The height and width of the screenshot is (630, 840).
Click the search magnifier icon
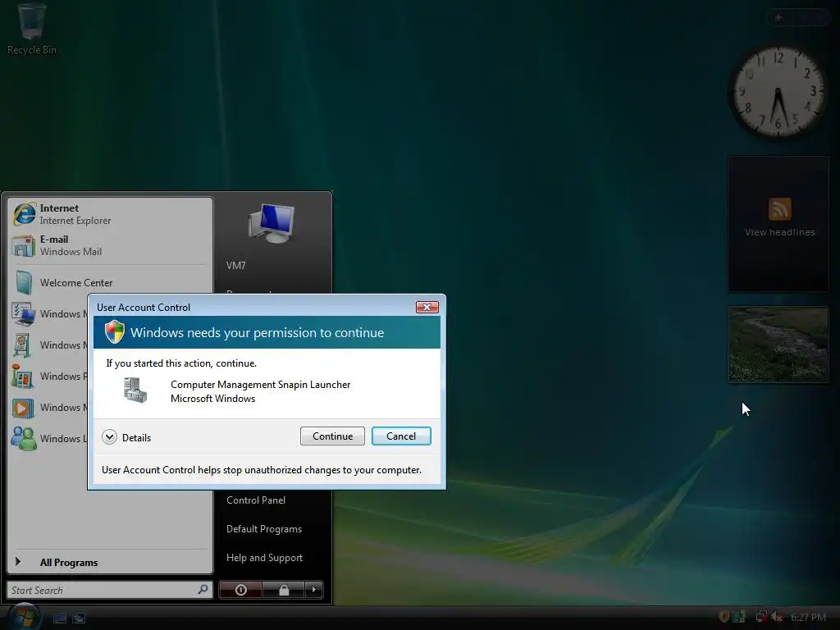[x=203, y=590]
